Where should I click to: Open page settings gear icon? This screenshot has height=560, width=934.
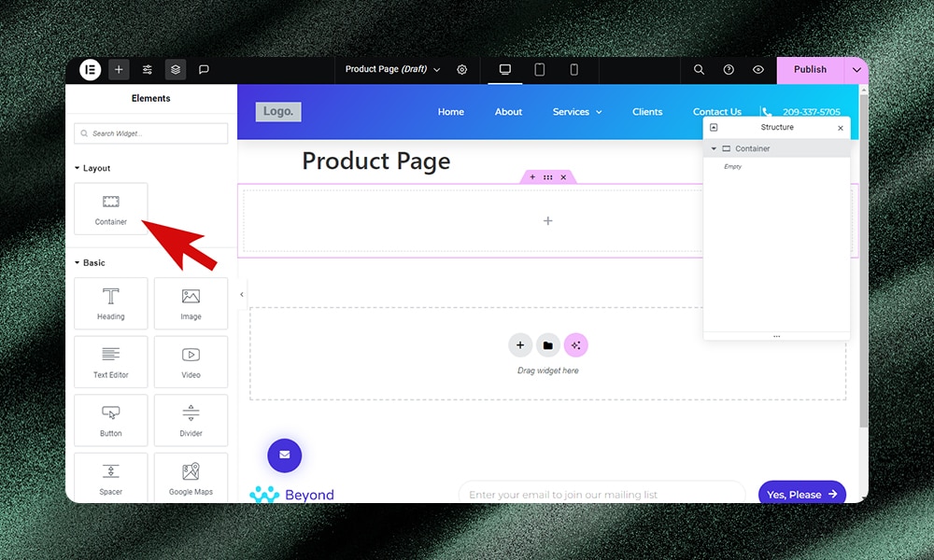point(462,70)
